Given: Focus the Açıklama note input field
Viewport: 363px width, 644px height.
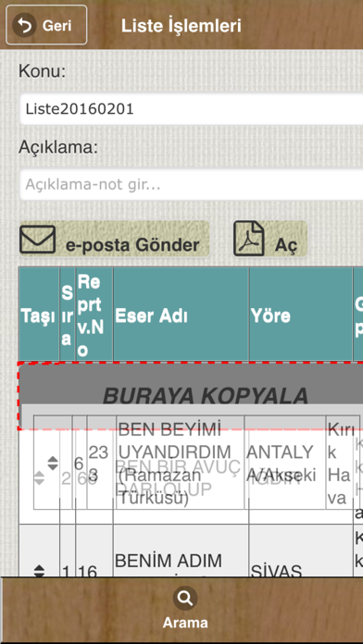Looking at the screenshot, I should click(191, 184).
